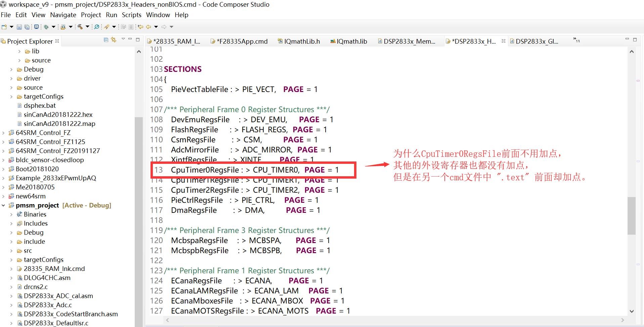Select sinCanAd20181222.map file
The width and height of the screenshot is (644, 327).
[x=59, y=124]
